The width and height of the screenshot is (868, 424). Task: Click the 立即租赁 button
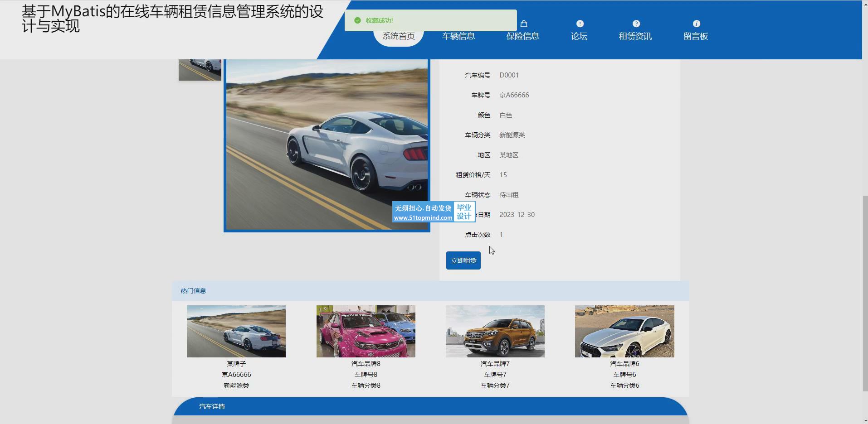pos(463,260)
